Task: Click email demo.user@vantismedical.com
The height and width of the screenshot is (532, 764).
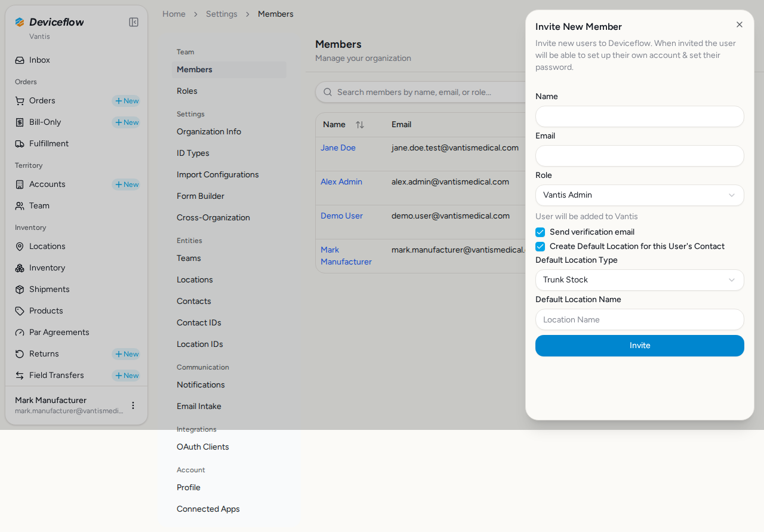Action: pyautogui.click(x=451, y=216)
